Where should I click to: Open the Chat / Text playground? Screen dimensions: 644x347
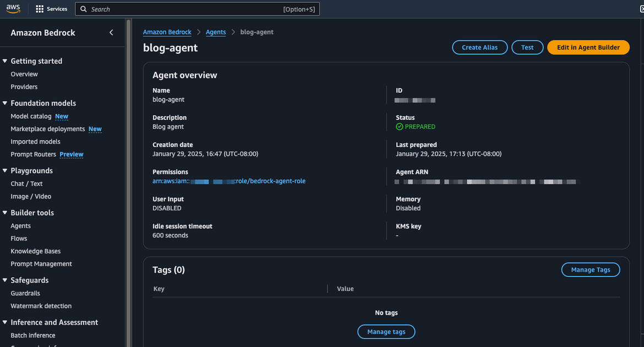click(27, 184)
